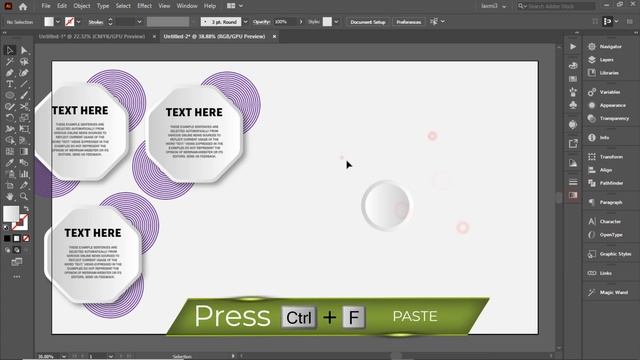This screenshot has height=360, width=640.
Task: Open the align-to options dropdown in control bar
Action: tap(443, 22)
